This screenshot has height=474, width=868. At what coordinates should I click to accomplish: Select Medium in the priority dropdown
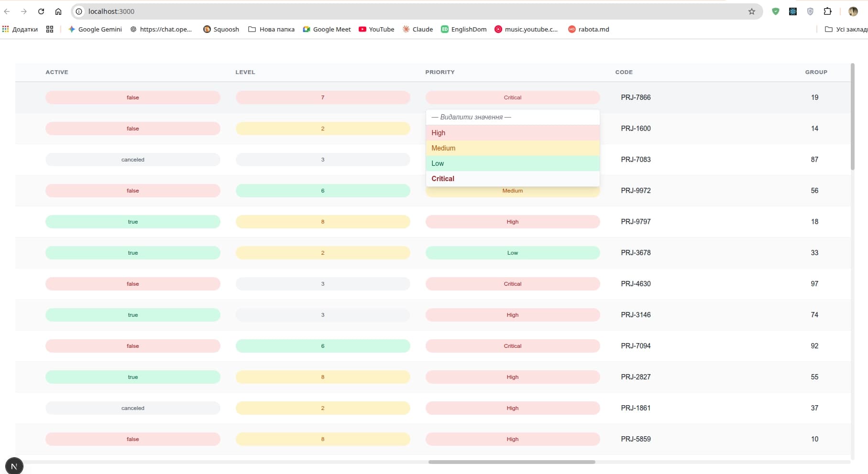[x=513, y=148]
